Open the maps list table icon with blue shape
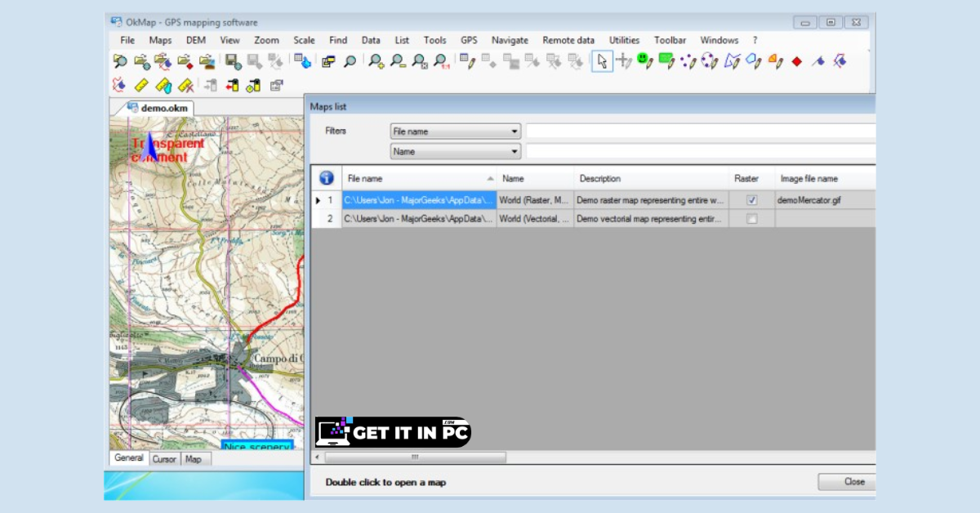Screen dimensions: 980x513 (302, 60)
